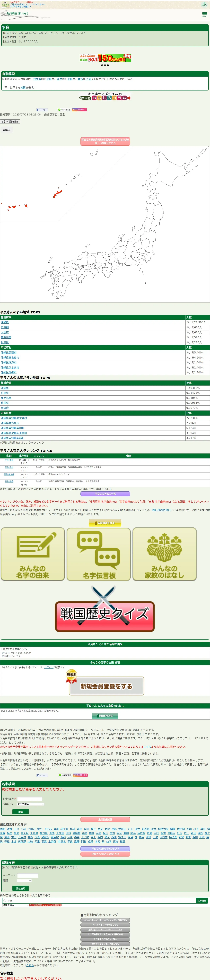This screenshot has width=210, height=980.
Task: Select the population value およそ21,900人
Action: [196, 322]
